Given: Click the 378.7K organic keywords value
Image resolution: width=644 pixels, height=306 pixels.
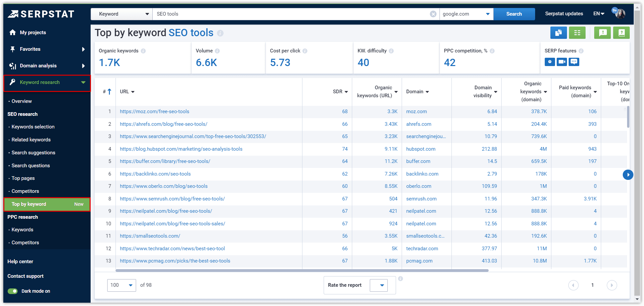Looking at the screenshot, I should pos(539,112).
